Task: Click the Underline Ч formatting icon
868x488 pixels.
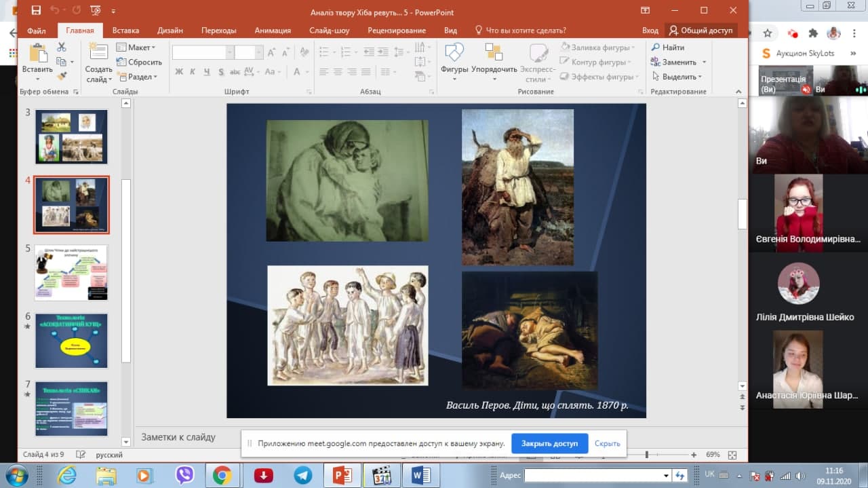Action: click(x=206, y=71)
